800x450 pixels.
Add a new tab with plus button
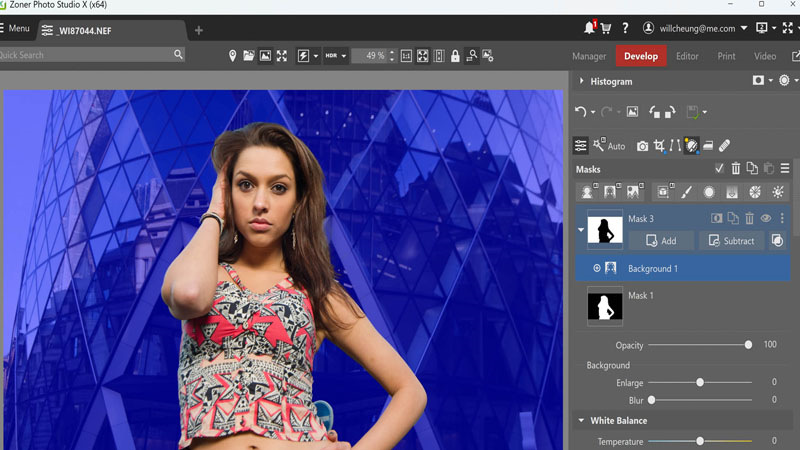coord(198,31)
